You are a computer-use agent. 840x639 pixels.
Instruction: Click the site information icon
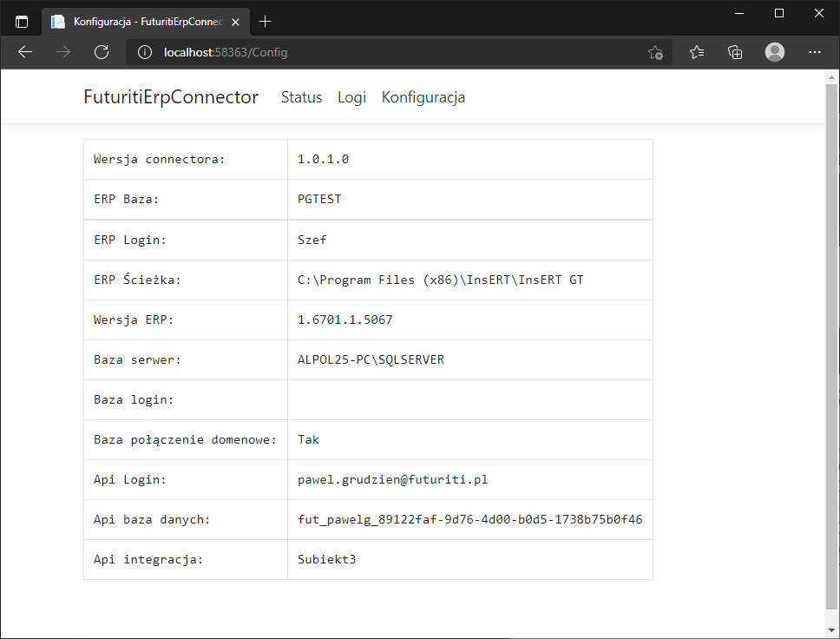tap(145, 52)
